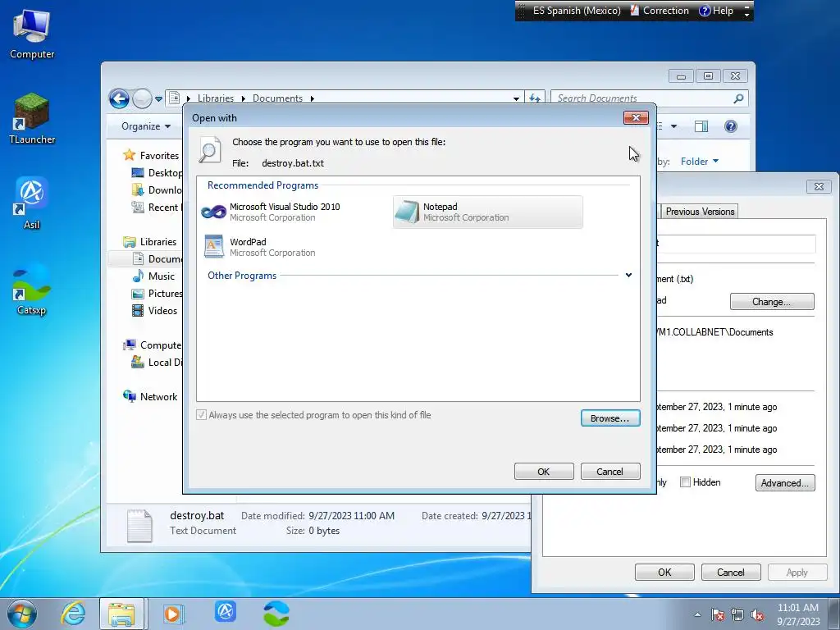Open the Arrange by Folder dropdown

pos(700,162)
